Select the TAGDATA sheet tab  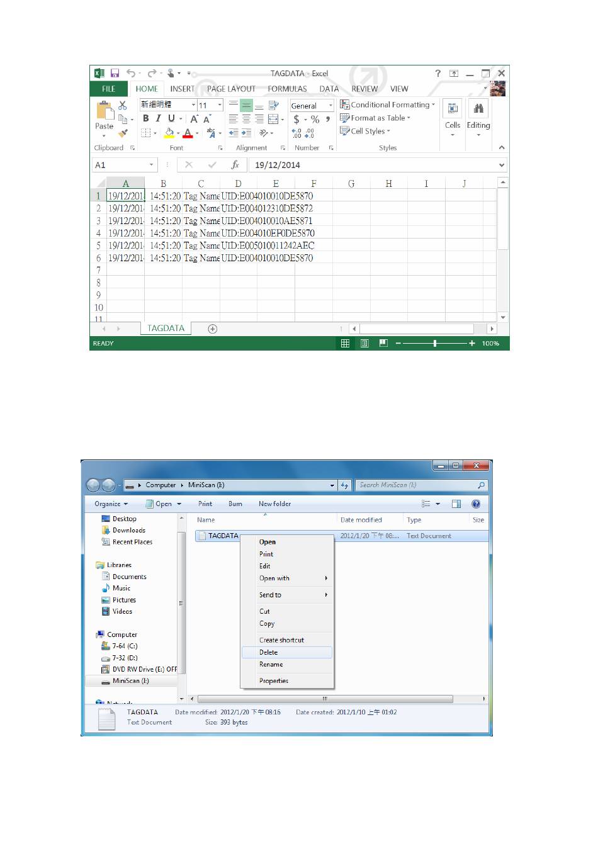pos(166,328)
